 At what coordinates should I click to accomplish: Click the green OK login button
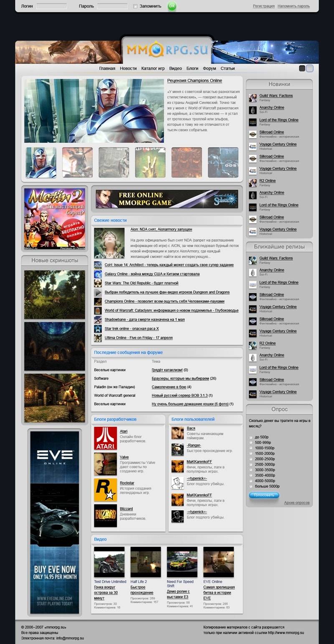172,6
